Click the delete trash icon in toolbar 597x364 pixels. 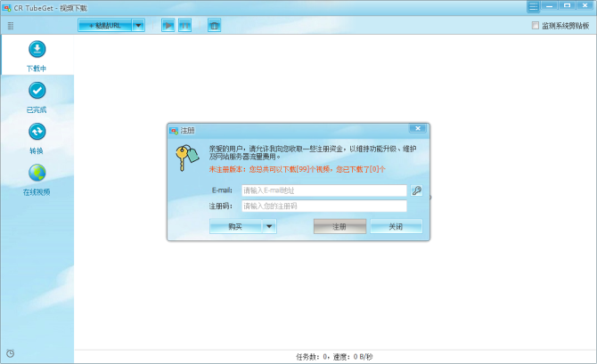(214, 26)
